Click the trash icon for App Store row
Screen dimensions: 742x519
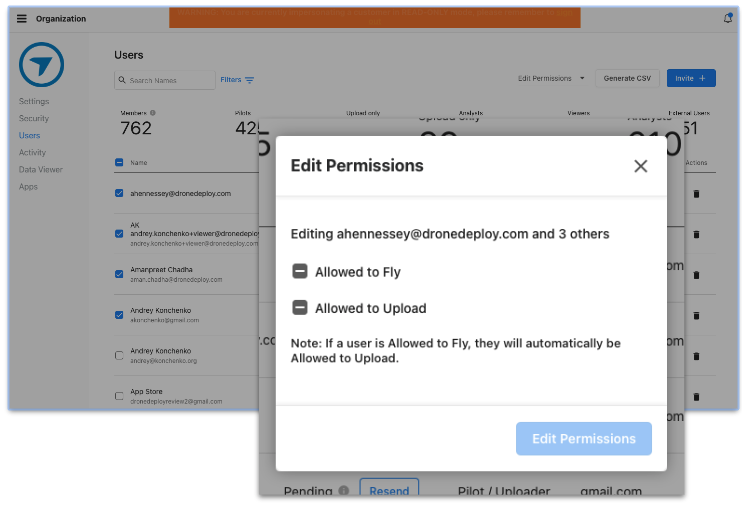pos(696,397)
